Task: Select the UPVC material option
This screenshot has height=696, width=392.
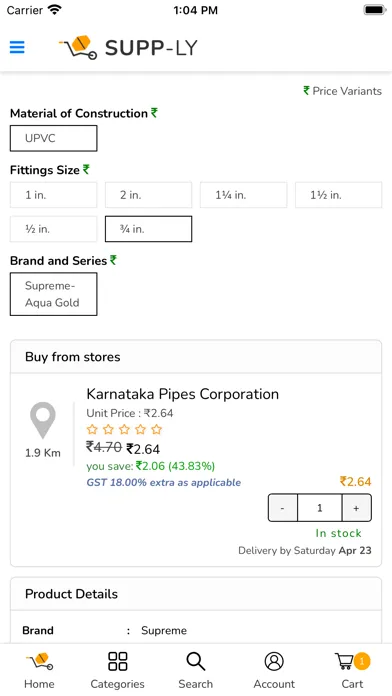Action: pos(53,138)
